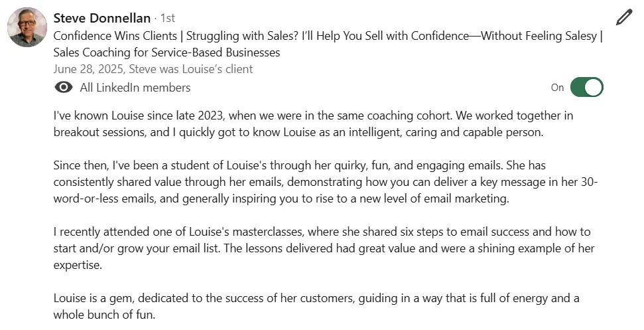
Task: Click the word "expertise" in the third paragraph
Action: pos(78,265)
